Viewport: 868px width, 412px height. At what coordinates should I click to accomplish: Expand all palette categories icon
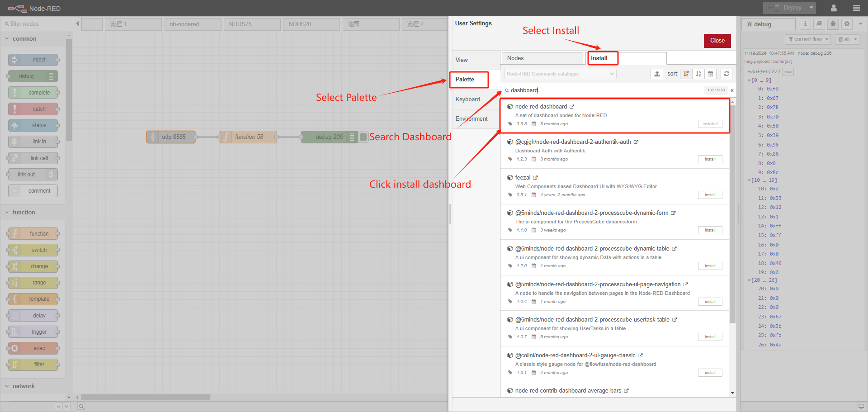(x=66, y=407)
